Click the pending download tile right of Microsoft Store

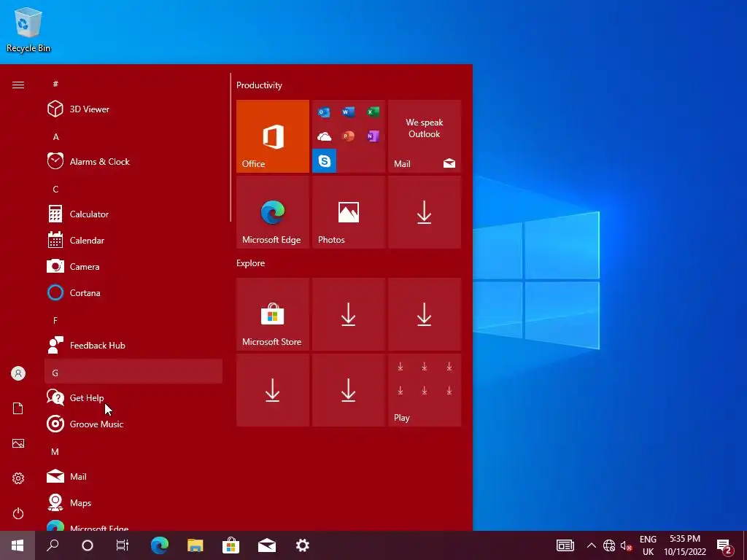click(349, 314)
